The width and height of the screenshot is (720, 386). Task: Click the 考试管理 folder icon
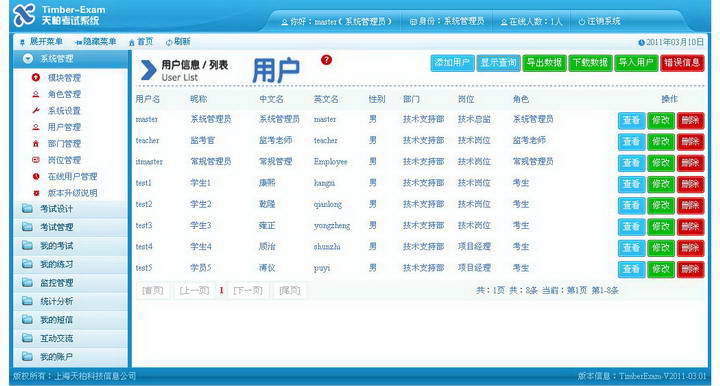point(28,227)
